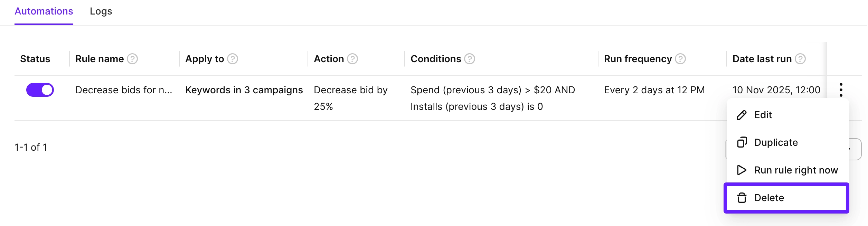Click the play icon to run rule
Image resolution: width=868 pixels, height=226 pixels.
[x=742, y=170]
